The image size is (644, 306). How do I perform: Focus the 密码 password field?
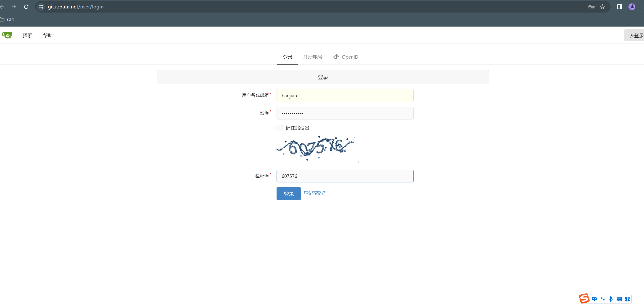(345, 113)
